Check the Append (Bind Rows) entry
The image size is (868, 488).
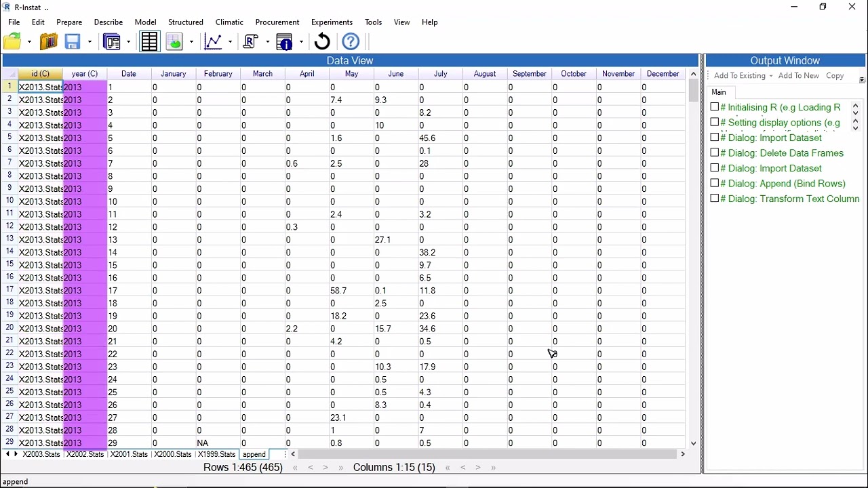point(715,184)
